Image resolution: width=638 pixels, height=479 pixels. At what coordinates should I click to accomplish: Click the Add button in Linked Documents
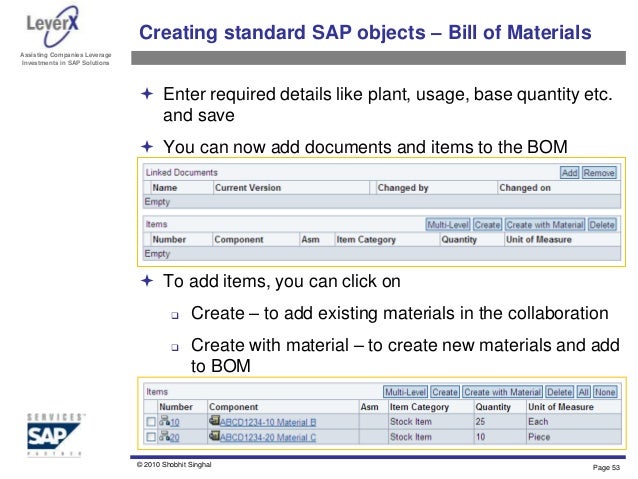point(569,173)
